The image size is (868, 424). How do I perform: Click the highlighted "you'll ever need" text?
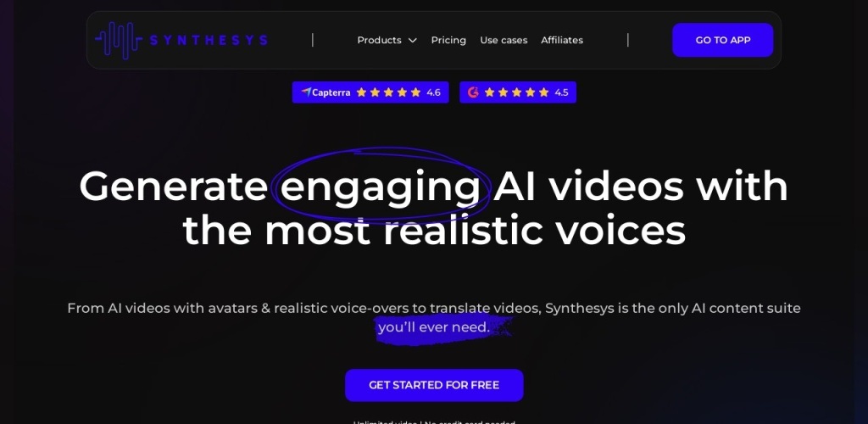pos(433,327)
